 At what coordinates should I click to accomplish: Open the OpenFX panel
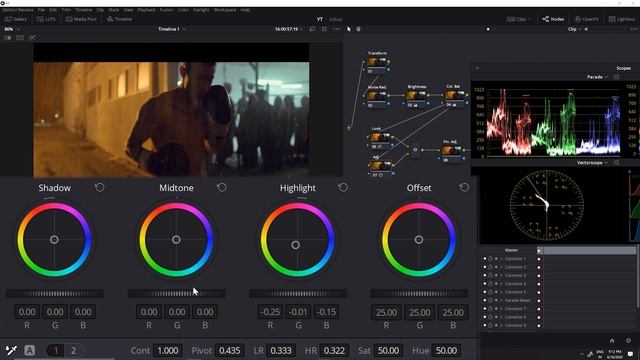tap(587, 19)
